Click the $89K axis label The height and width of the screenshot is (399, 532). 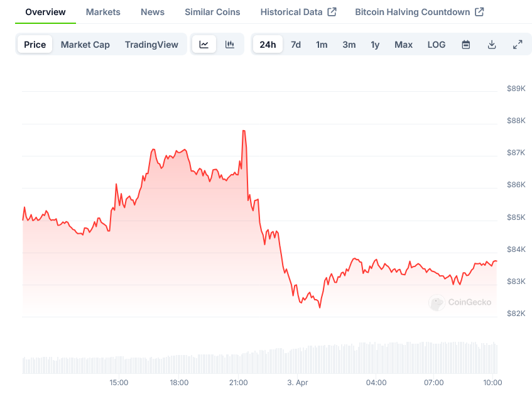point(516,89)
